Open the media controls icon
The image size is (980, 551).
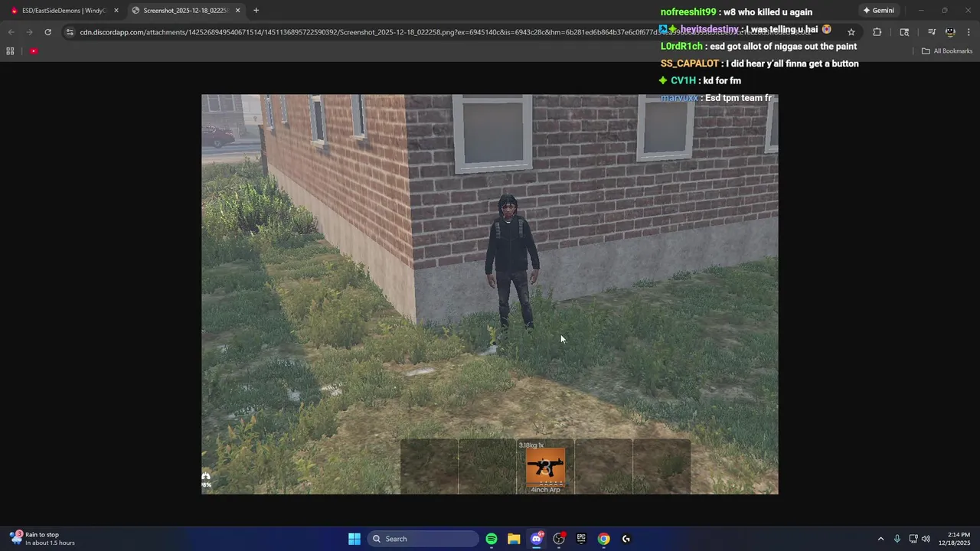tap(932, 32)
